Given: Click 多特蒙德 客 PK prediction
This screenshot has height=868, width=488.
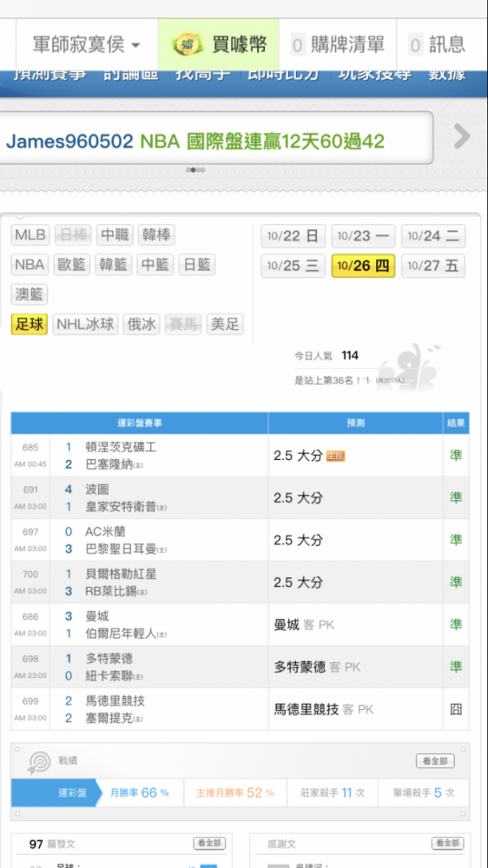Looking at the screenshot, I should tap(318, 667).
